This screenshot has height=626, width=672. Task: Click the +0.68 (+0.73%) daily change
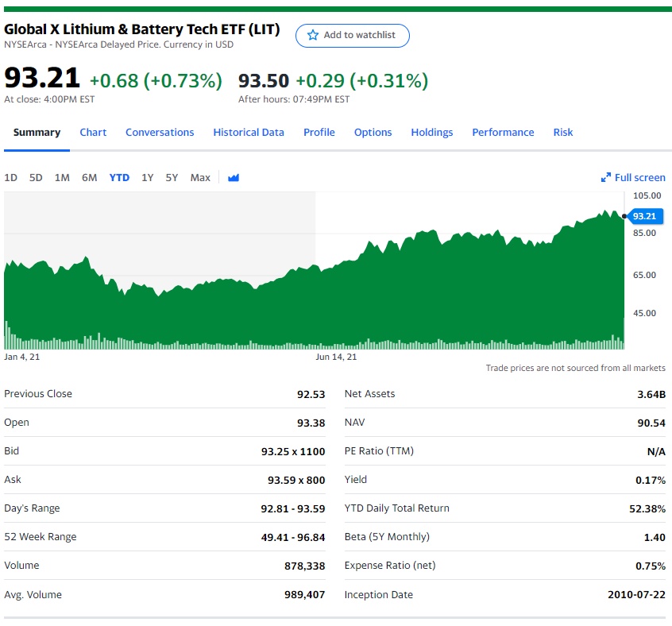pos(156,81)
